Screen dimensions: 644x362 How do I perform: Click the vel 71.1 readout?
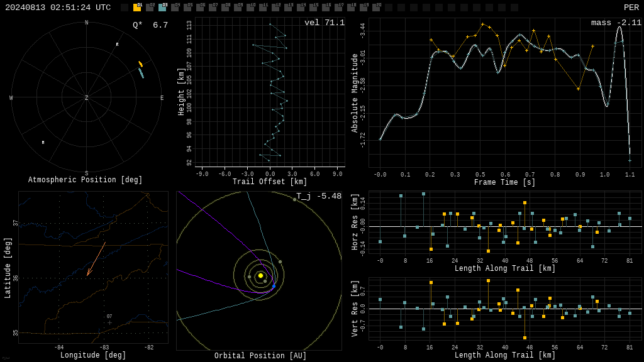(325, 23)
